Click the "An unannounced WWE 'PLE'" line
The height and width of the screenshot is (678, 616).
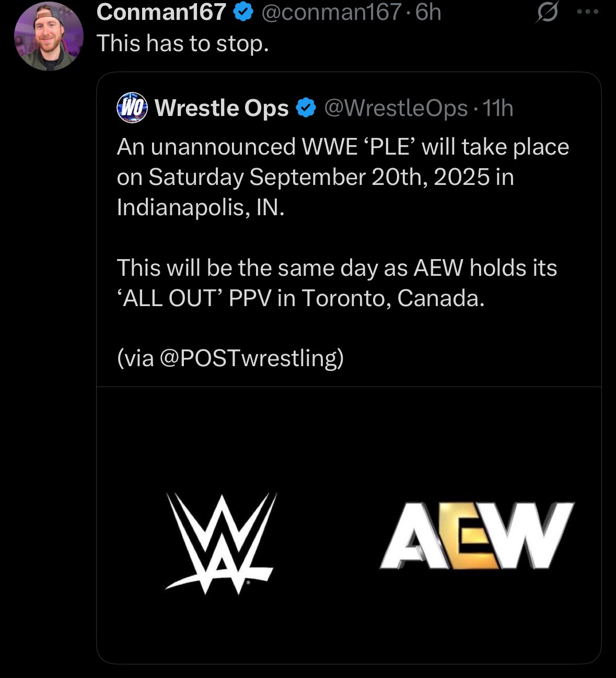342,147
